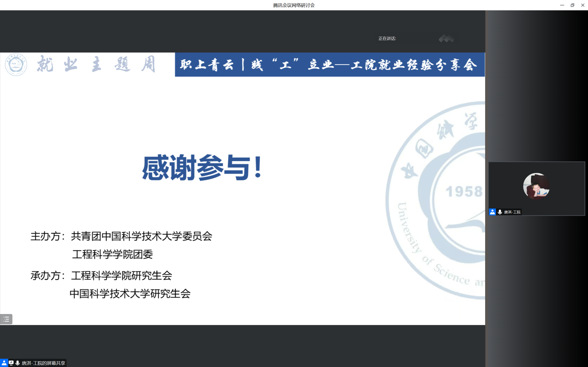Click the microphone icon next to 唐淇-工院
This screenshot has height=367, width=588.
click(x=500, y=212)
